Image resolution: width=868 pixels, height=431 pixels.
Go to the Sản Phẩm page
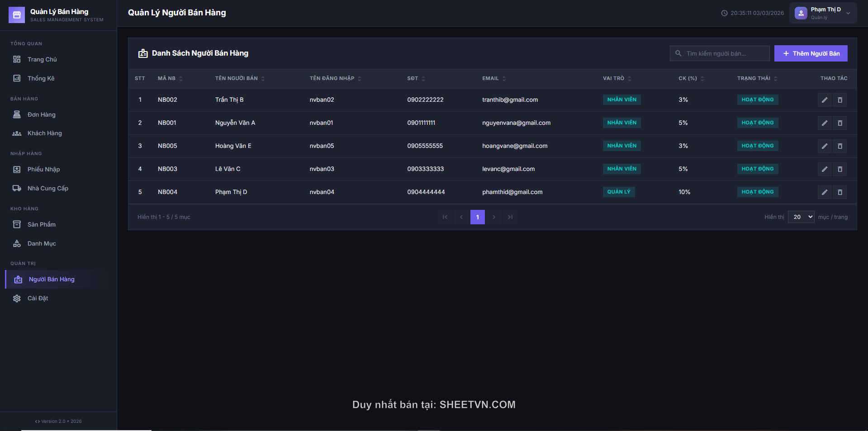[x=41, y=225]
